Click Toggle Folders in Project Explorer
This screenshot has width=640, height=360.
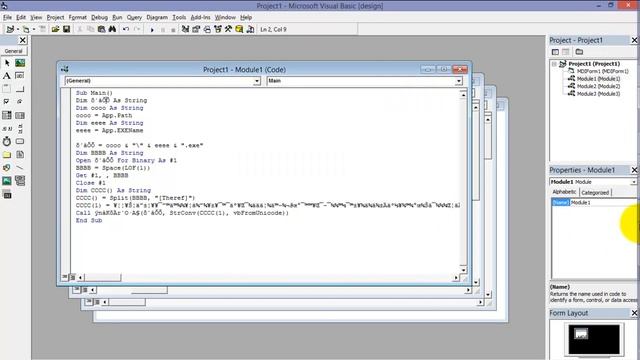pyautogui.click(x=579, y=52)
